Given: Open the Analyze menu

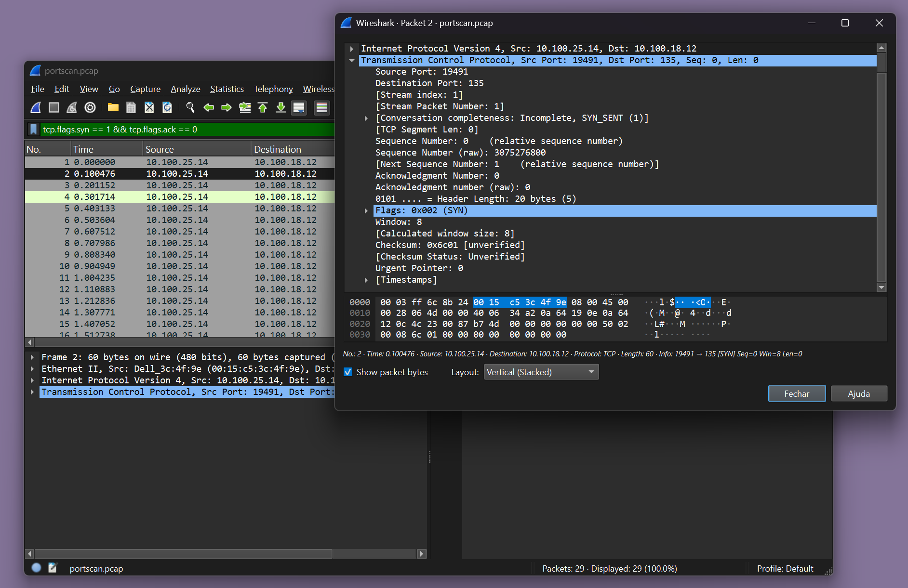Looking at the screenshot, I should (186, 89).
